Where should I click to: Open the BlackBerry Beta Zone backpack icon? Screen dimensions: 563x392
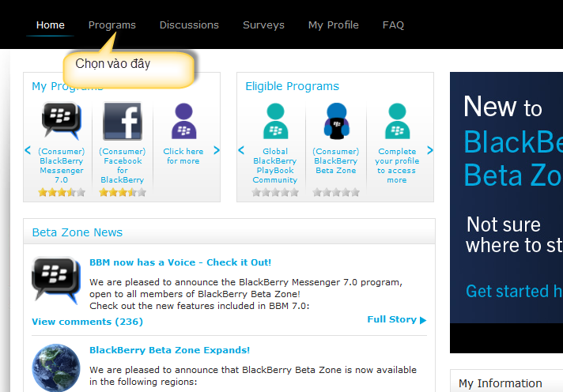click(x=336, y=121)
